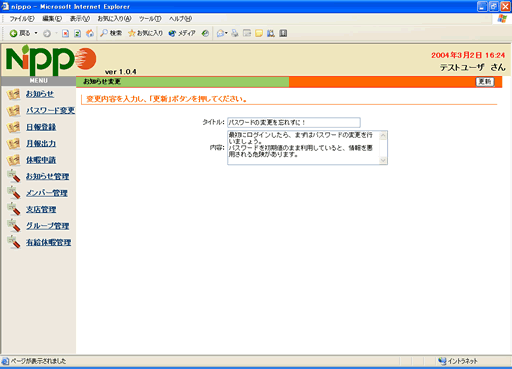Open the Media (メディア) toolbar button

point(182,33)
